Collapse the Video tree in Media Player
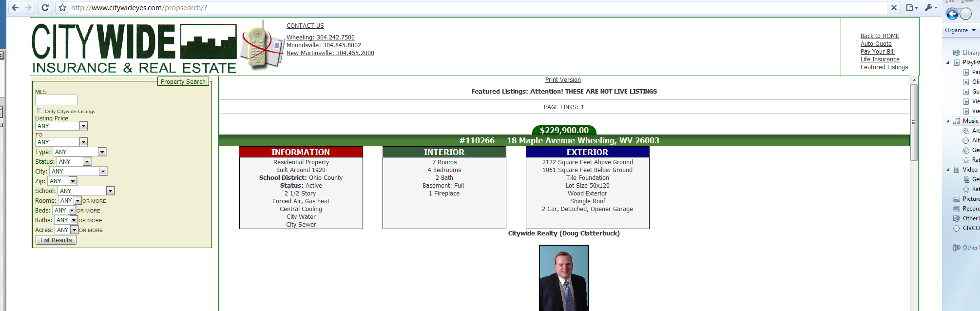Screen dimensions: 980x311 click(x=948, y=170)
